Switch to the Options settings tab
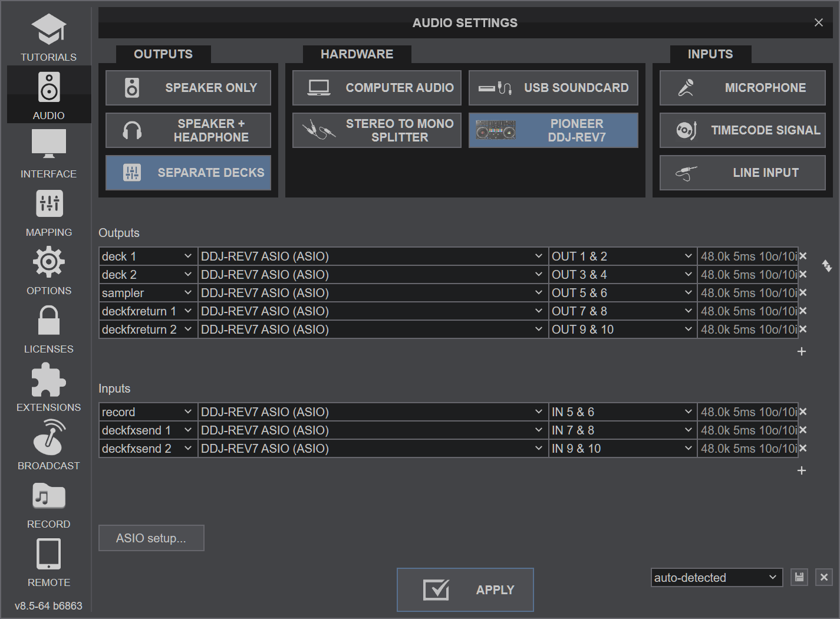840x619 pixels. click(x=48, y=271)
